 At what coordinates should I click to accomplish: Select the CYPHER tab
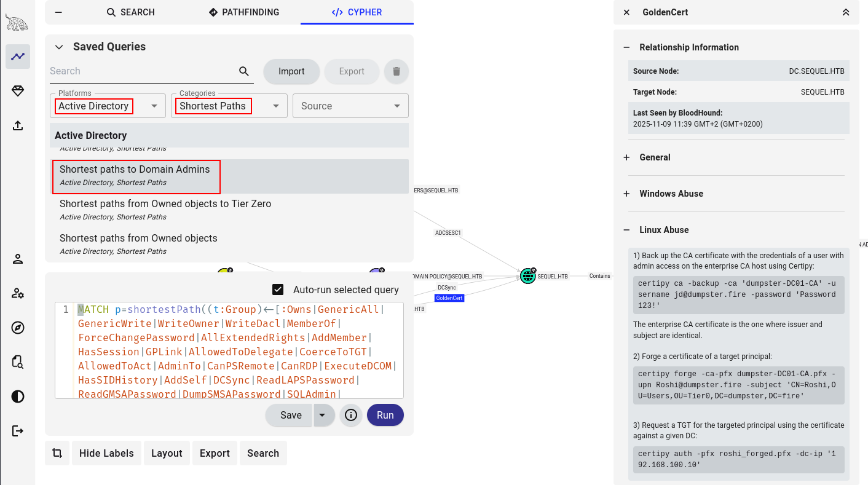pos(357,12)
